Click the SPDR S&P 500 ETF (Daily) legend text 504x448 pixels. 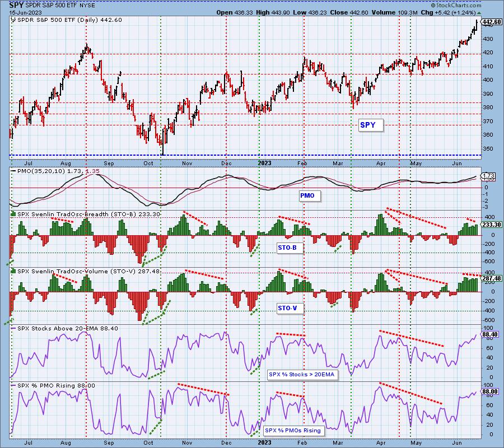pyautogui.click(x=69, y=20)
